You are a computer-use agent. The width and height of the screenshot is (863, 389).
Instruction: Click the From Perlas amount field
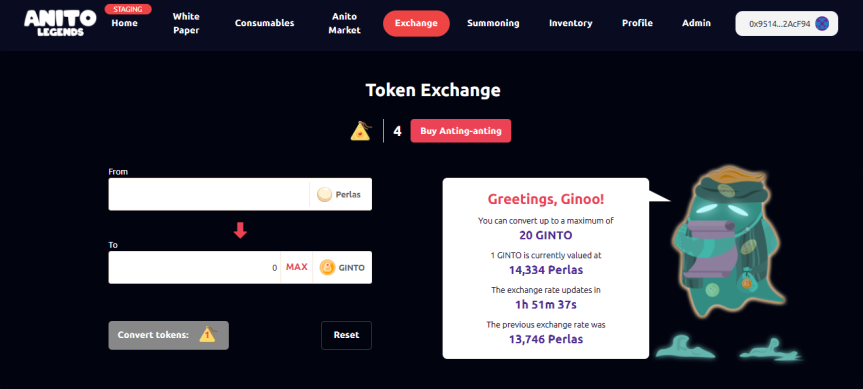click(x=209, y=194)
